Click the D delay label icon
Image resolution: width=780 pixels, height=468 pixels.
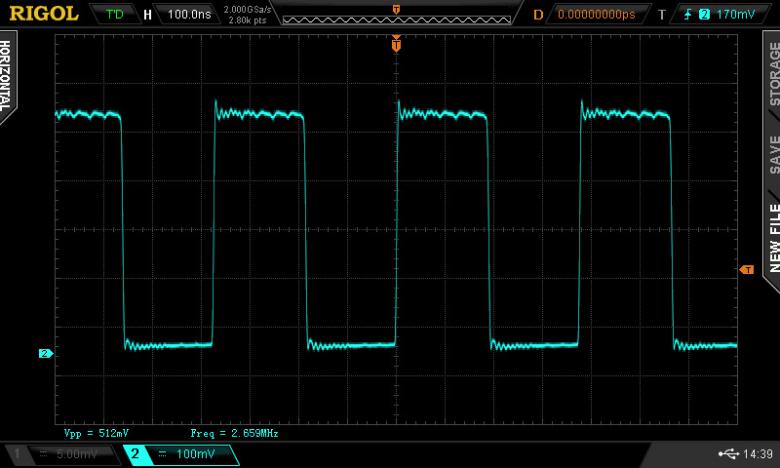(537, 14)
